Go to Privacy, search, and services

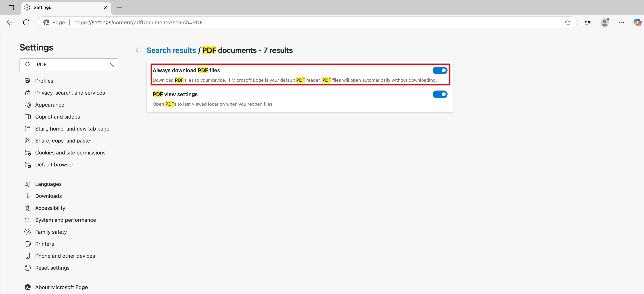pyautogui.click(x=70, y=93)
